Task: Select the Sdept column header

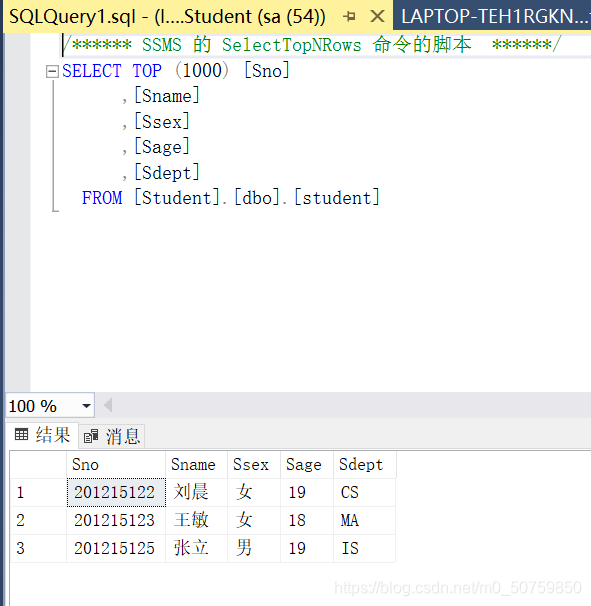Action: tap(364, 465)
